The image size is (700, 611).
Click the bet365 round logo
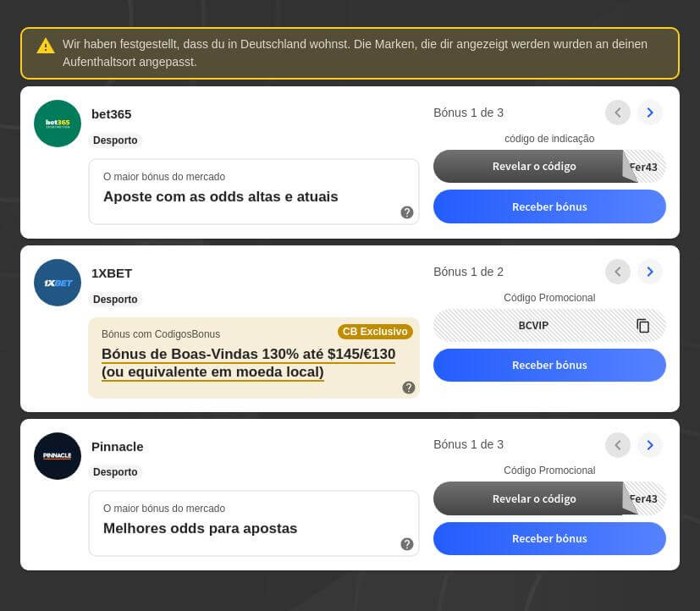coord(58,124)
